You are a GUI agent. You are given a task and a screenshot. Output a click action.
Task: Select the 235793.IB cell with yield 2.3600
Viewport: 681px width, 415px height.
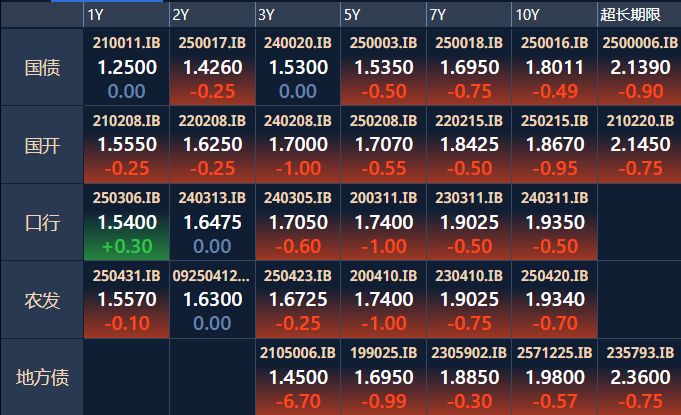(x=639, y=377)
